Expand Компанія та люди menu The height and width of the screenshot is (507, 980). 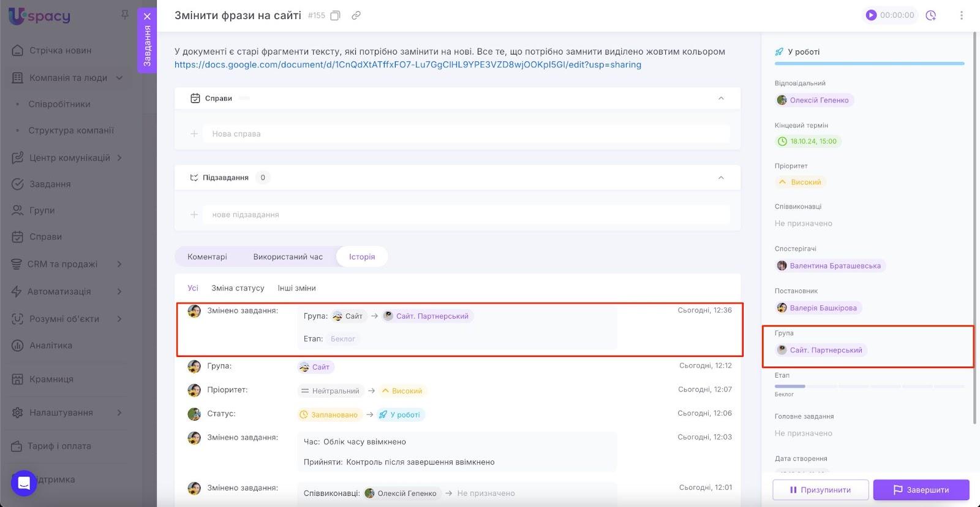[119, 78]
